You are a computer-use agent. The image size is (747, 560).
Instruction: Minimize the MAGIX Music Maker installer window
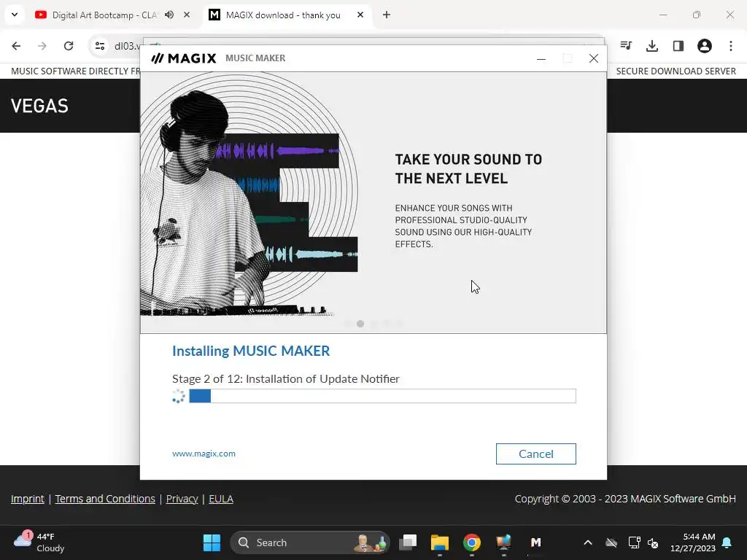pyautogui.click(x=541, y=58)
